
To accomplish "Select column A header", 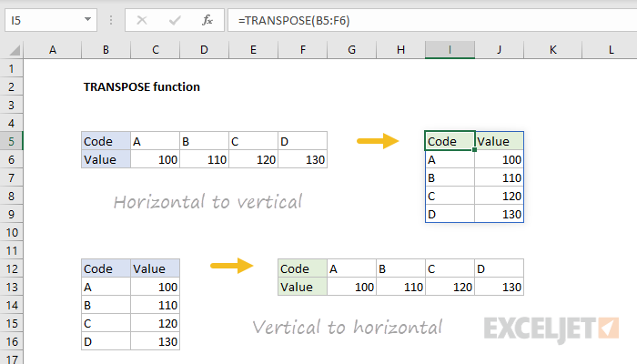I will [x=53, y=50].
